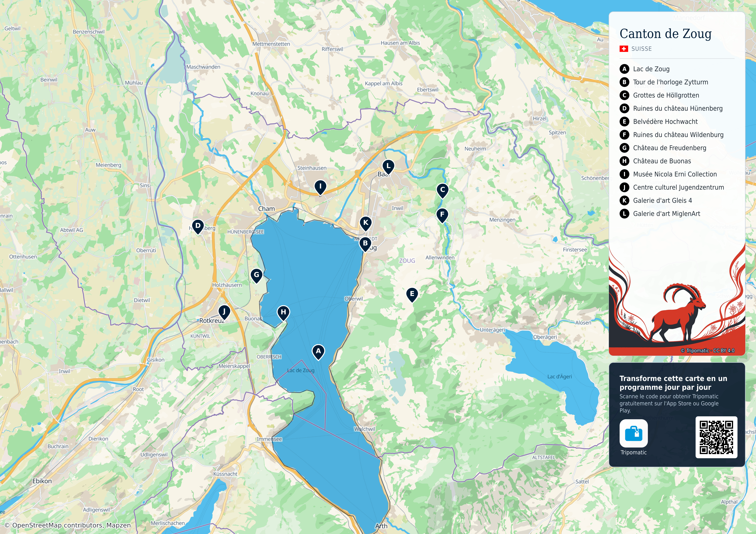Click the 'Steinhausen' town label
This screenshot has width=756, height=534.
point(312,168)
